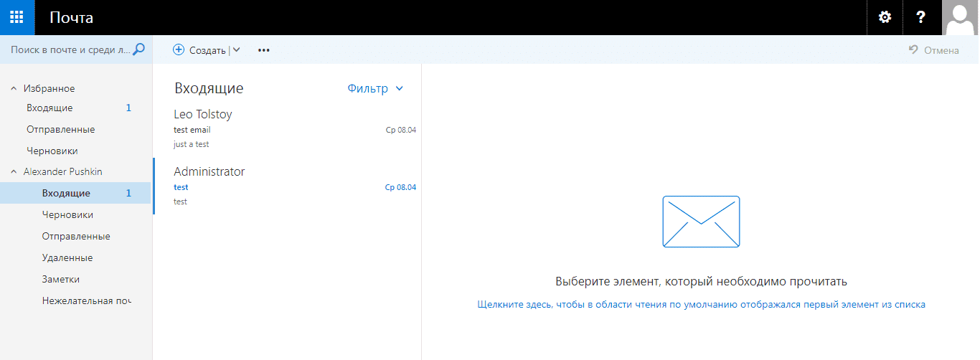Screen dimensions: 980x360
Task: Click the Отмена undo arrow icon
Action: 913,49
